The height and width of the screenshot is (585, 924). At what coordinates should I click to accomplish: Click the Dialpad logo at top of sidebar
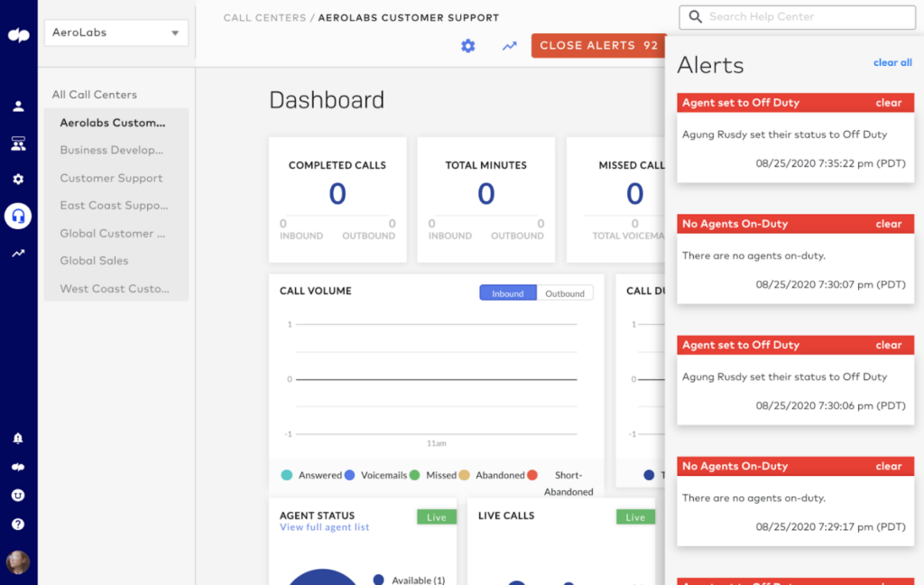(18, 35)
